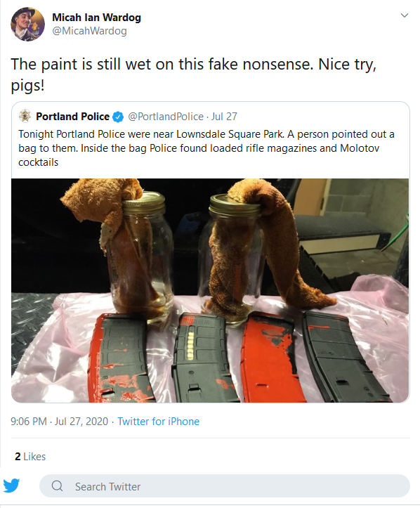Click the Micah Ian Wardog display name

coord(96,17)
